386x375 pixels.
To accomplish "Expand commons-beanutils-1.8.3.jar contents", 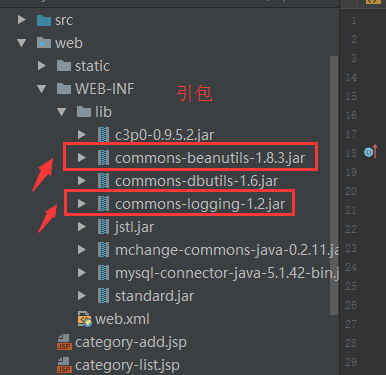I will (82, 157).
